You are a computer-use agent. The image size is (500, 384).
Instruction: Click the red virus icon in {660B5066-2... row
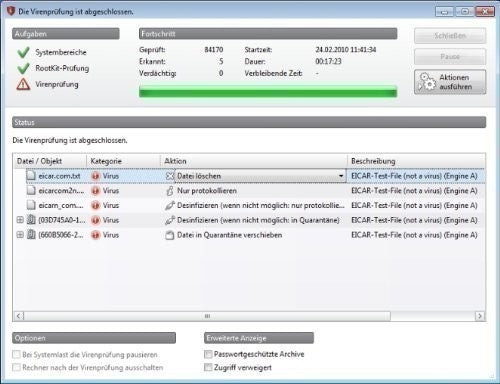(96, 235)
